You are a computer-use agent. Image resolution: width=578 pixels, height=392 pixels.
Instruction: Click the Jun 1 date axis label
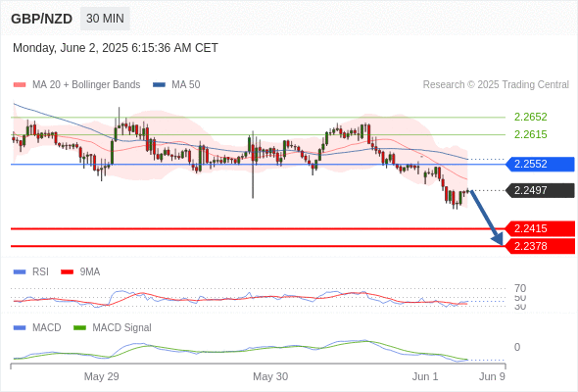pyautogui.click(x=425, y=376)
